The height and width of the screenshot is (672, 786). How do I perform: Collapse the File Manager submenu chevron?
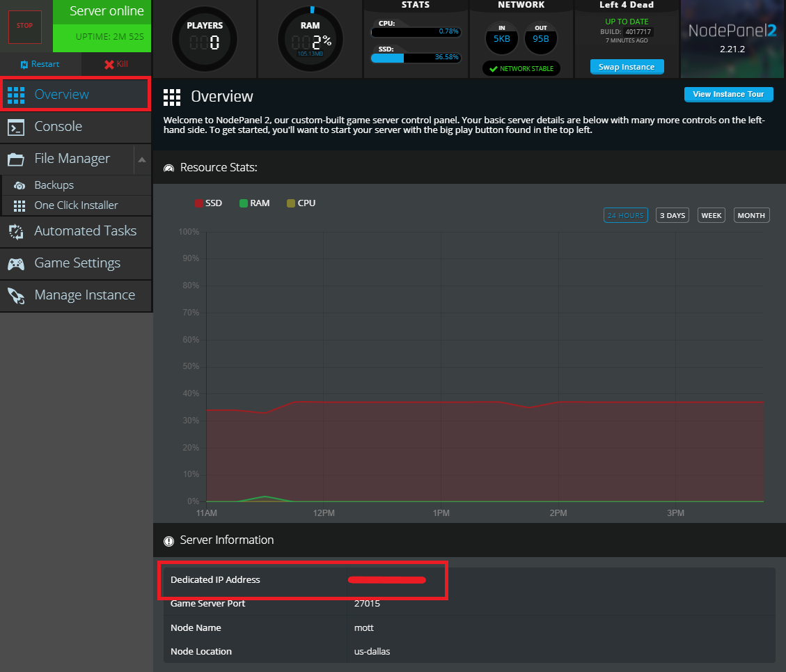tap(143, 159)
